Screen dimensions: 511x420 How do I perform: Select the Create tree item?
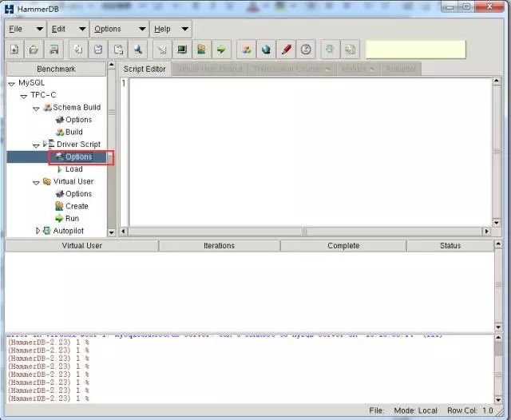(72, 206)
